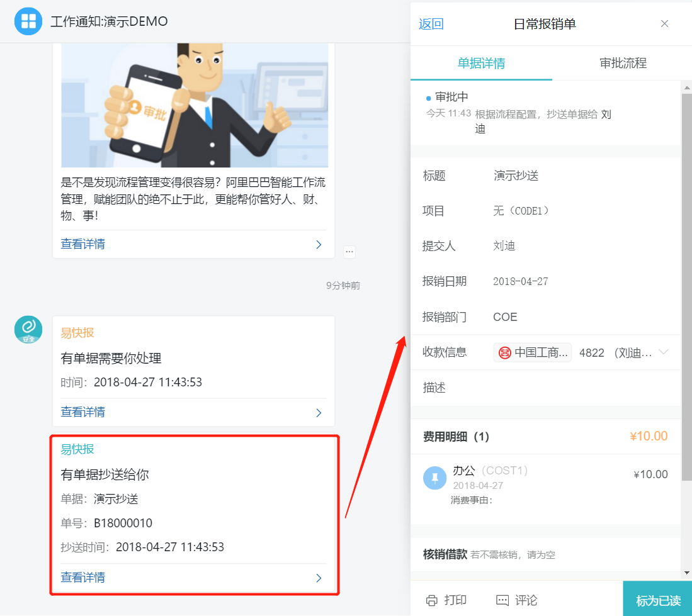Click the detail panel scrollbar thumb
This screenshot has height=616, width=692.
tap(687, 287)
